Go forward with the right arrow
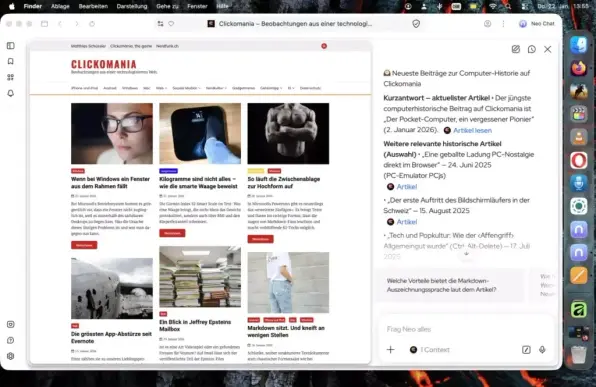 [76, 24]
